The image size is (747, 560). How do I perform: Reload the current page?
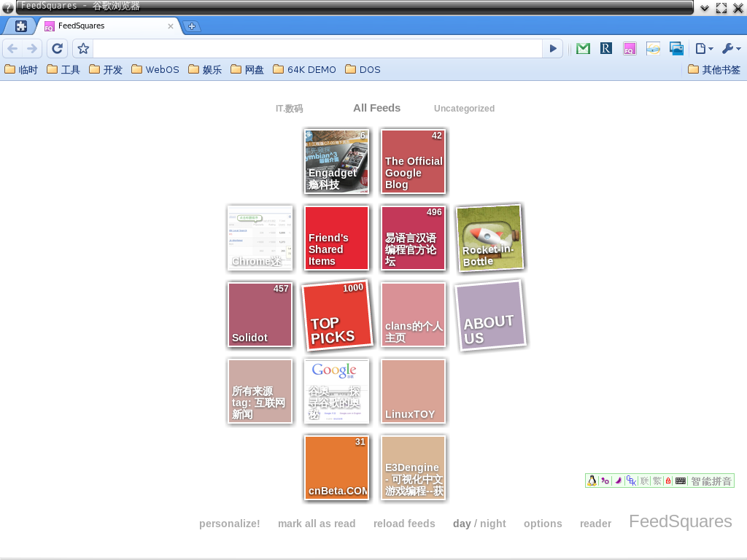point(57,49)
